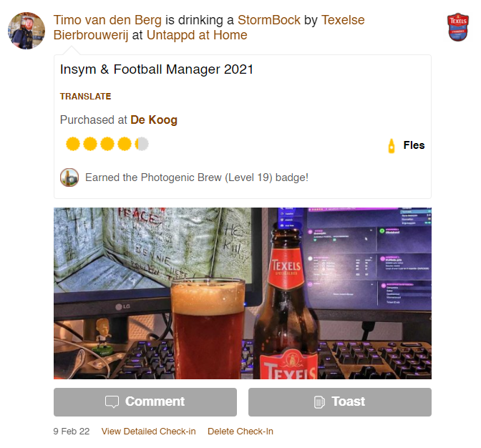Click the speech bubble icon in Comment

pyautogui.click(x=112, y=401)
